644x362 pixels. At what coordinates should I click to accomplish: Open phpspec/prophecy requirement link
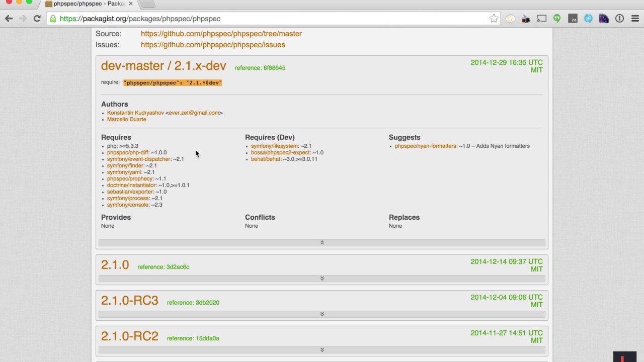pos(130,178)
